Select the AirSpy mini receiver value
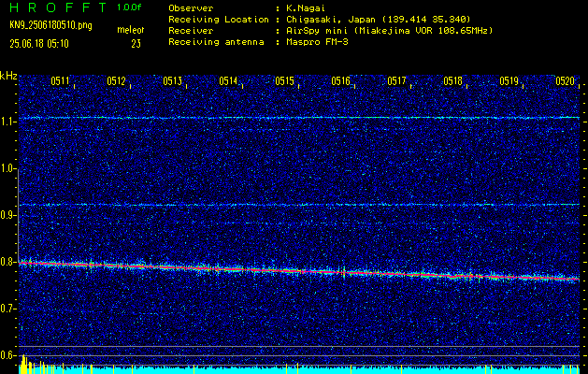 tap(388, 30)
